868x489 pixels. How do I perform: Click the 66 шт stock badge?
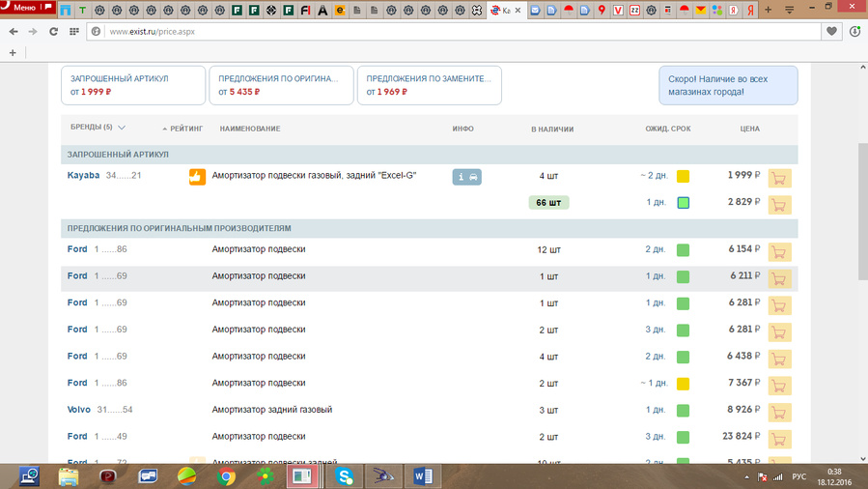(x=548, y=203)
